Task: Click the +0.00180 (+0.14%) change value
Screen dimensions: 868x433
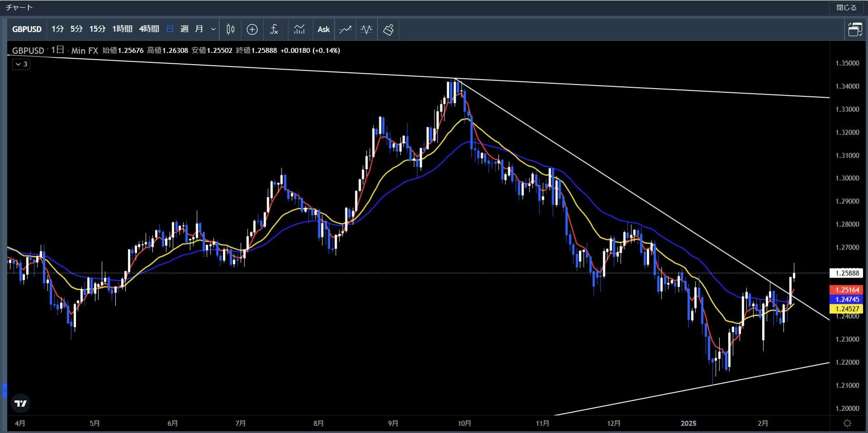Action: point(310,50)
